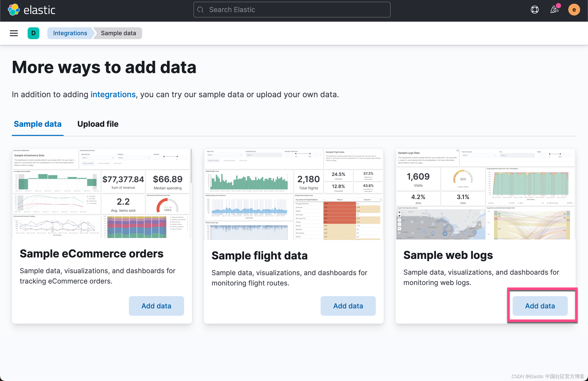Add data for Sample web logs

(x=540, y=306)
